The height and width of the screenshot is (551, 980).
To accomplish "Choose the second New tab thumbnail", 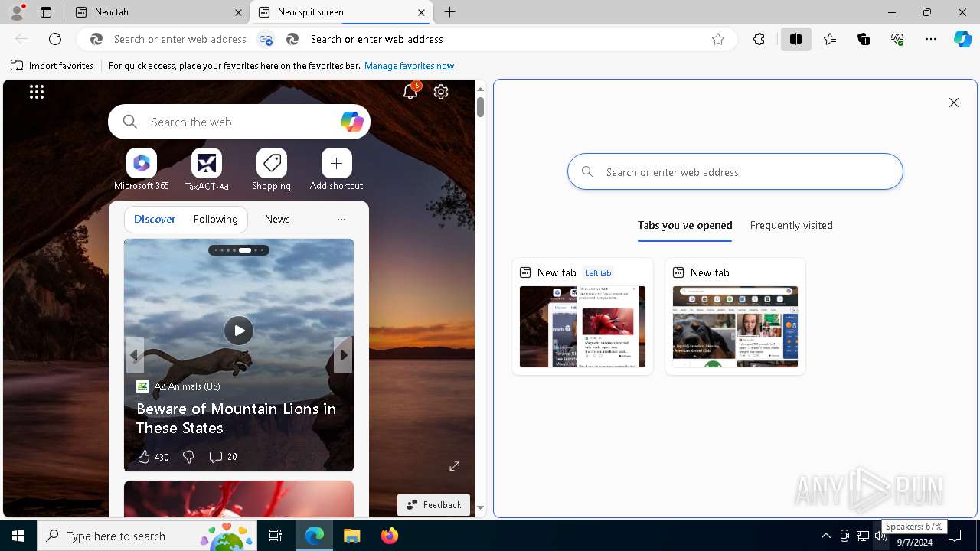I will (x=735, y=317).
